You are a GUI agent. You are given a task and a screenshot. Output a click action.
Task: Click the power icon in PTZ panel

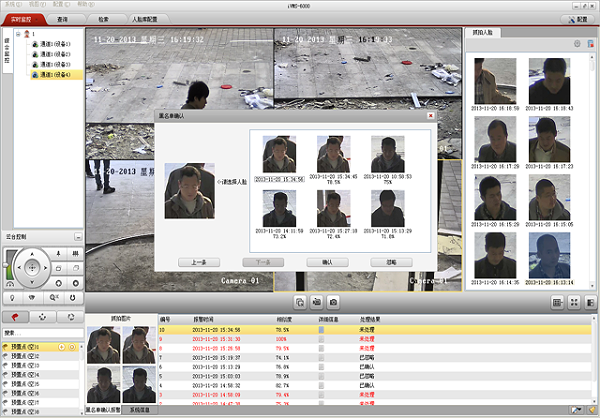(71, 296)
